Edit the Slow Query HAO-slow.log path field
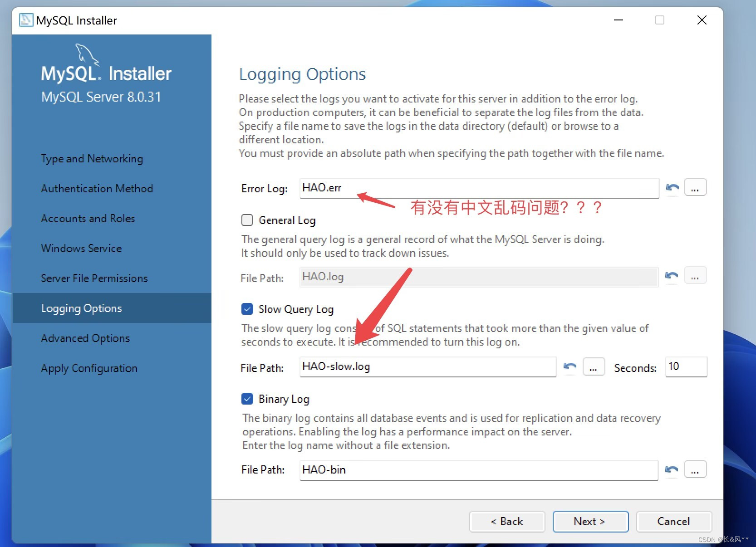 tap(428, 366)
